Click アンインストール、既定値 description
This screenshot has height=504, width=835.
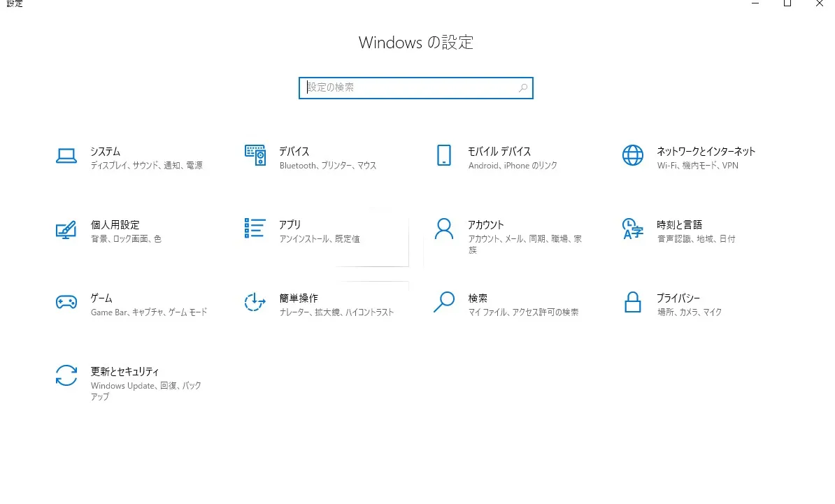pyautogui.click(x=320, y=239)
